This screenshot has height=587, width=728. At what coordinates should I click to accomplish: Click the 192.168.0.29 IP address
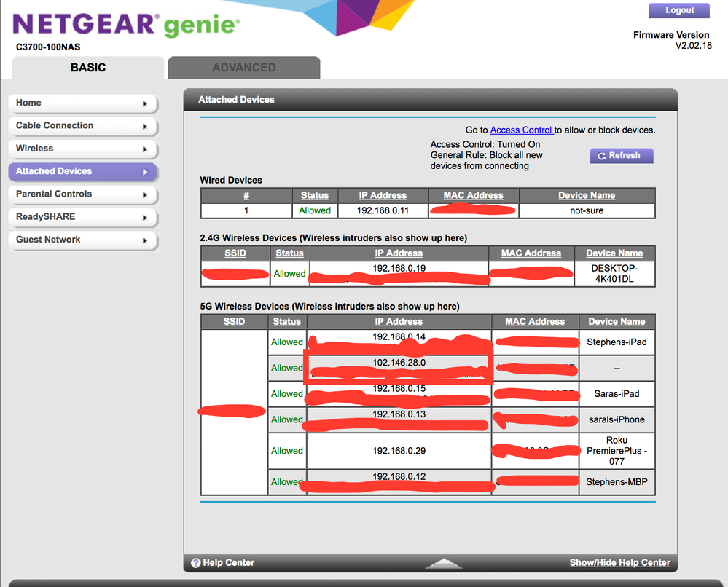[399, 451]
